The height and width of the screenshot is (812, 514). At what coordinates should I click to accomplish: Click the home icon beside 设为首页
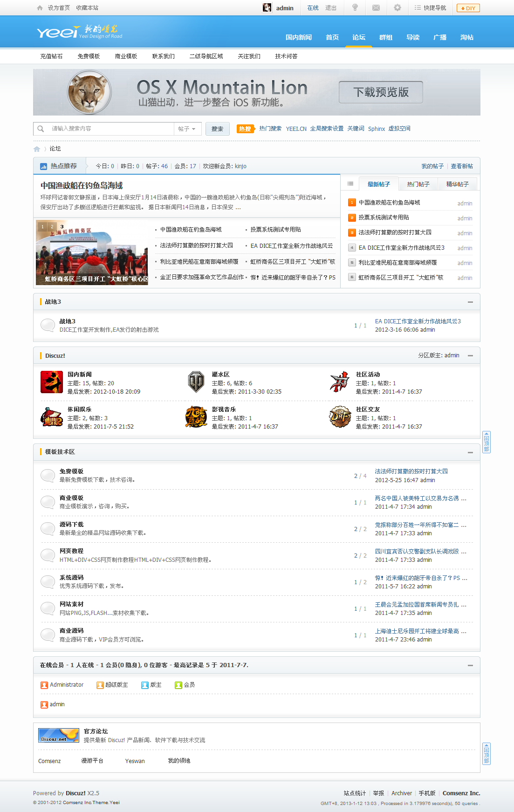(x=40, y=8)
